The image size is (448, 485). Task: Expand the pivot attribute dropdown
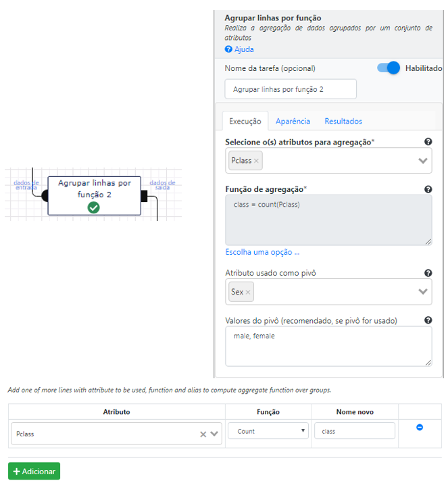tap(422, 291)
